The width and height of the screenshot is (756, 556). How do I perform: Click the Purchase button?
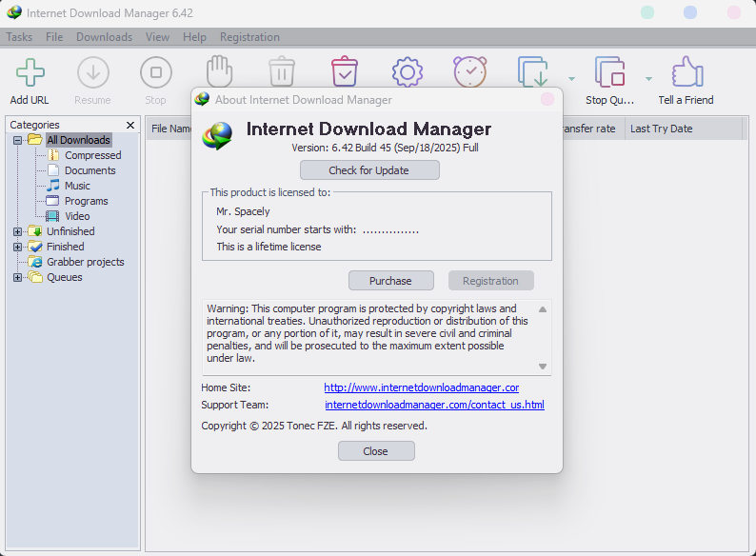pos(391,281)
